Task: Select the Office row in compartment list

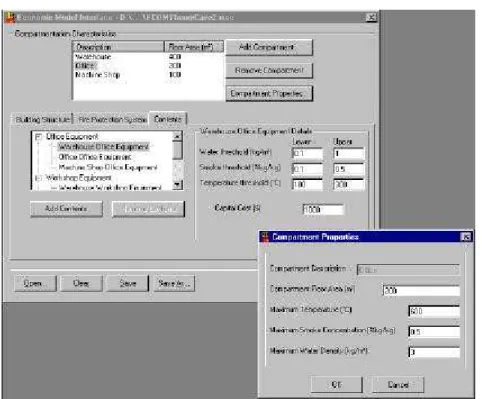Action: (148, 66)
